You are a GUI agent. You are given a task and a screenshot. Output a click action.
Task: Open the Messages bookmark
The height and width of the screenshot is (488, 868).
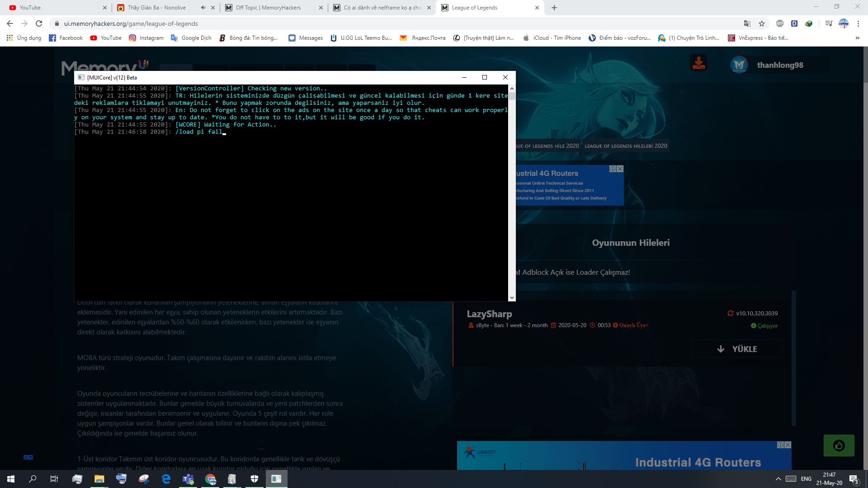[306, 38]
